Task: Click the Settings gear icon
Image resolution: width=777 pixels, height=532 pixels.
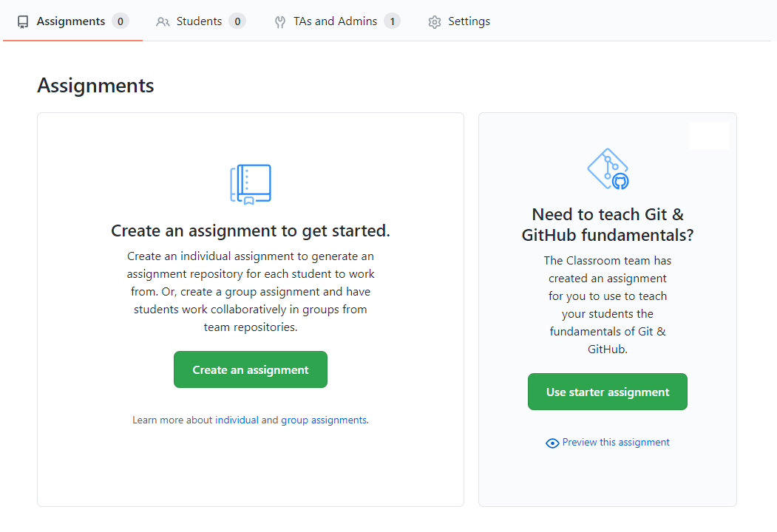Action: (435, 21)
